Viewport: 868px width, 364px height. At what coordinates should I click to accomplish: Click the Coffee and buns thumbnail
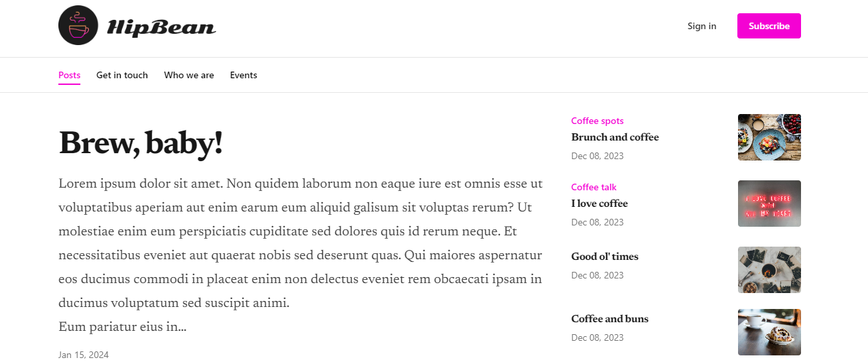769,332
